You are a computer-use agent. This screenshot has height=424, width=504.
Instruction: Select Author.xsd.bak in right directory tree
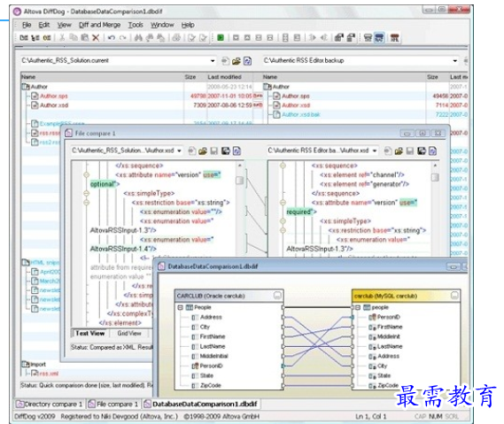point(301,115)
